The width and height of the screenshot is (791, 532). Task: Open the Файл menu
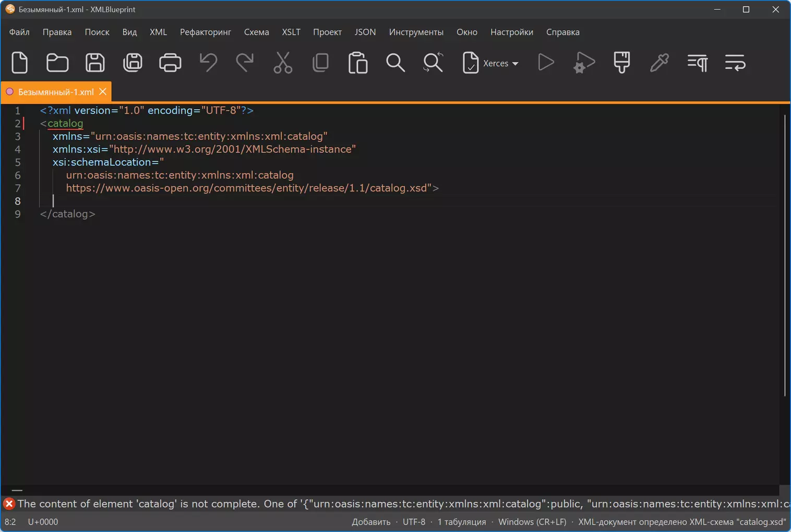tap(19, 32)
